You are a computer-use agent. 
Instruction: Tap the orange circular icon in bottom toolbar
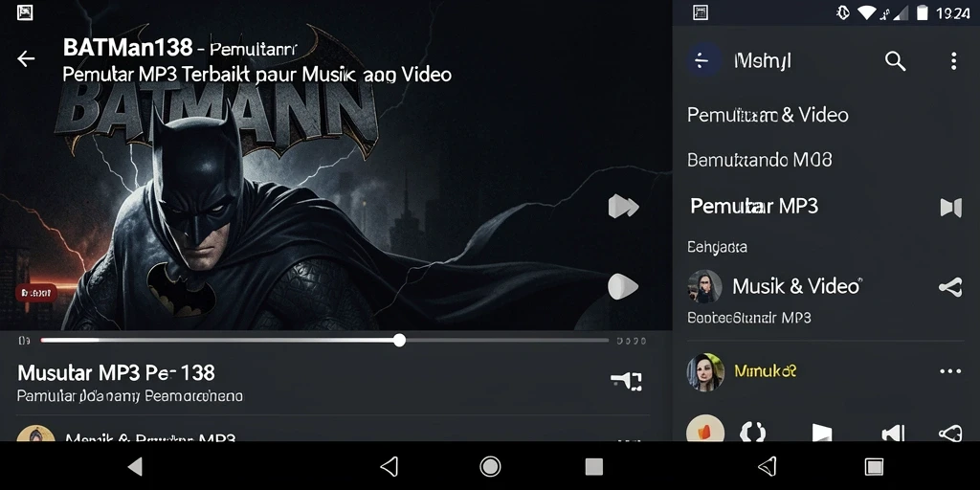705,431
